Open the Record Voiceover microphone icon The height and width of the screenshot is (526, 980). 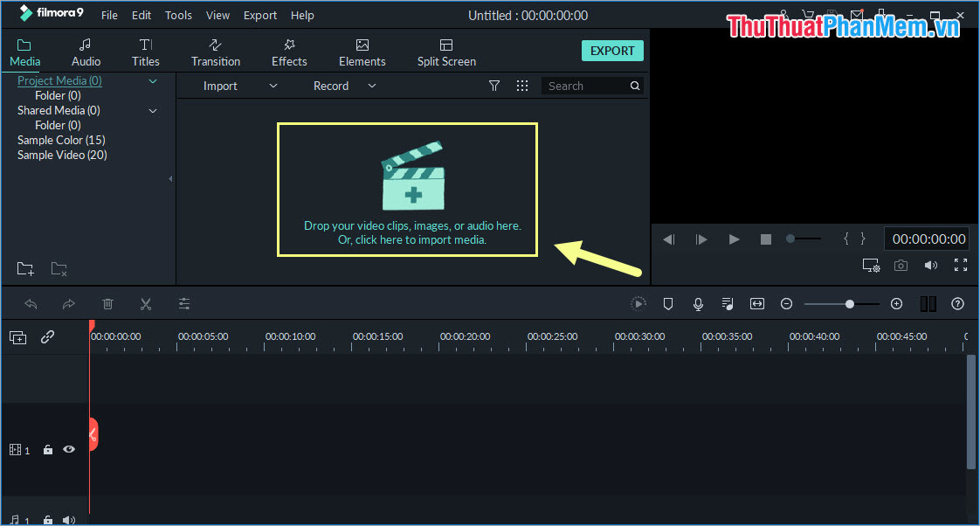(x=697, y=303)
